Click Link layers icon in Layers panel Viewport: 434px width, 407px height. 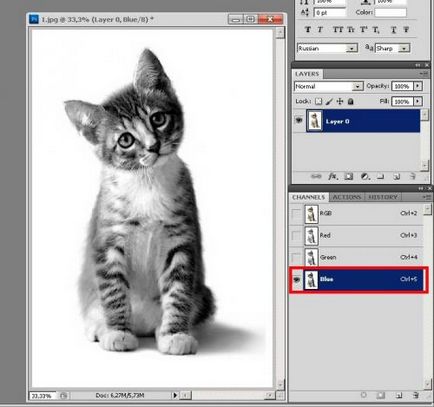[316, 176]
